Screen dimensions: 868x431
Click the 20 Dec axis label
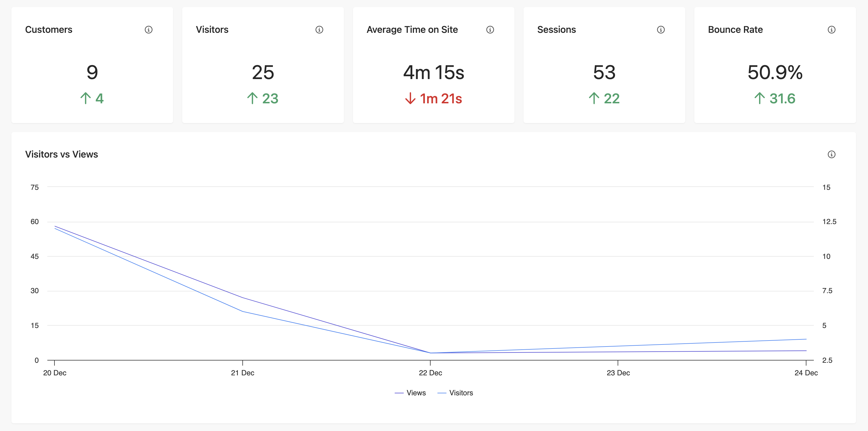pyautogui.click(x=54, y=373)
